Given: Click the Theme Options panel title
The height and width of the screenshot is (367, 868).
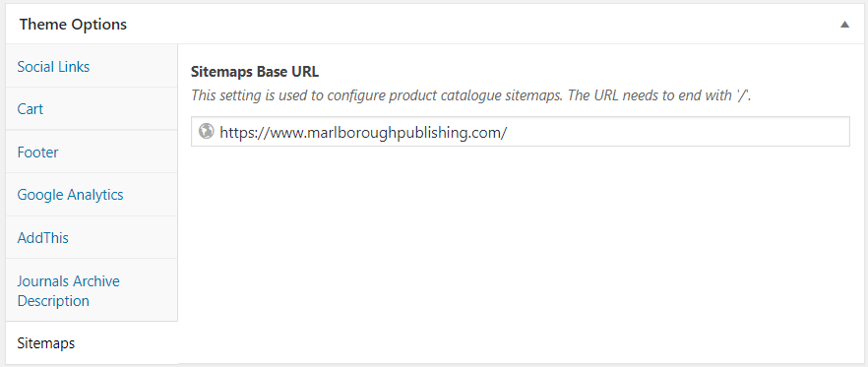Looking at the screenshot, I should coord(73,25).
